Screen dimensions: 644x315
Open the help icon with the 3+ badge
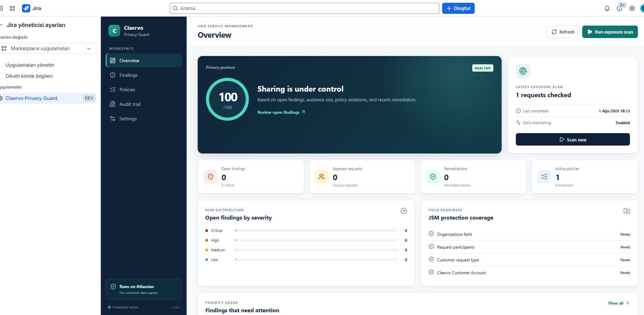point(620,8)
